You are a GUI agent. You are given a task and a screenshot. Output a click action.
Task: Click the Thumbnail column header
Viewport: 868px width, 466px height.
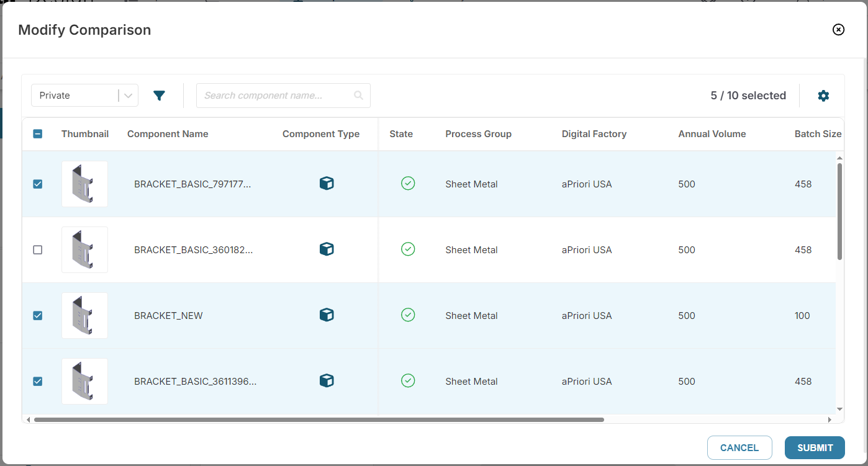click(x=85, y=134)
